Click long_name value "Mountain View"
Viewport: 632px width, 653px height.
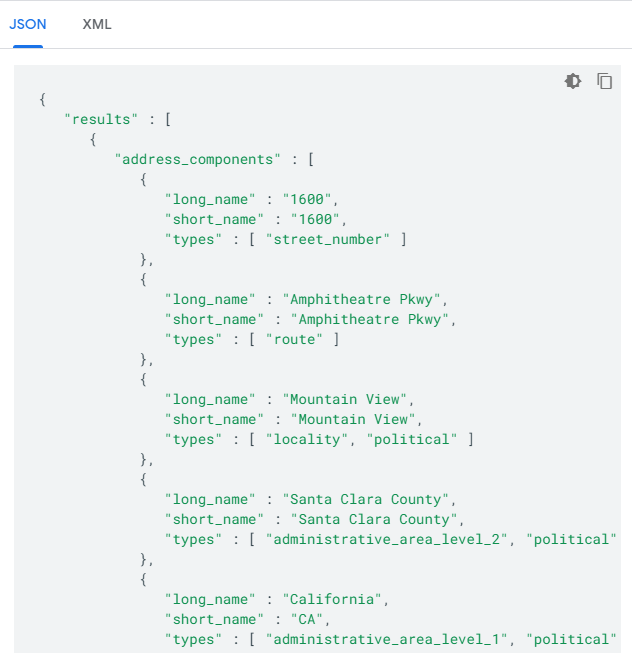344,399
